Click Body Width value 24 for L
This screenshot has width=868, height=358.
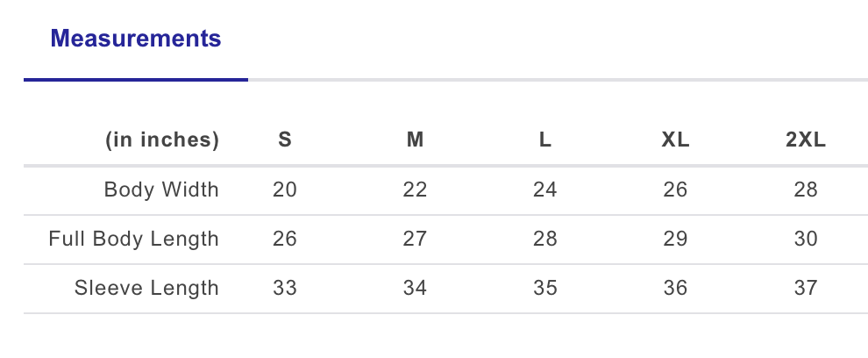545,190
